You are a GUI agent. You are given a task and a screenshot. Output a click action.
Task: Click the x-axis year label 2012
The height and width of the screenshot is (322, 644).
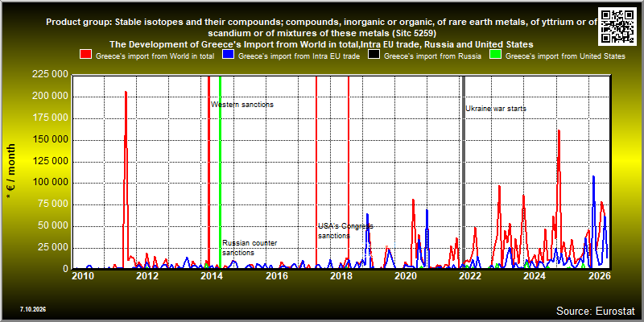pos(147,277)
